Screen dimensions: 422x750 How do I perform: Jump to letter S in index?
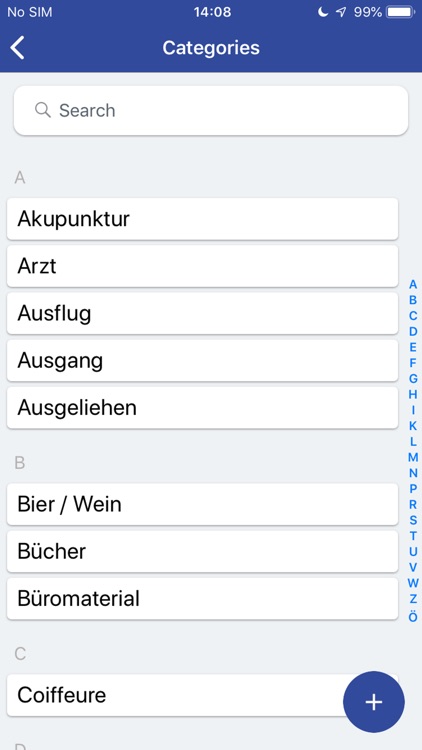(x=413, y=520)
